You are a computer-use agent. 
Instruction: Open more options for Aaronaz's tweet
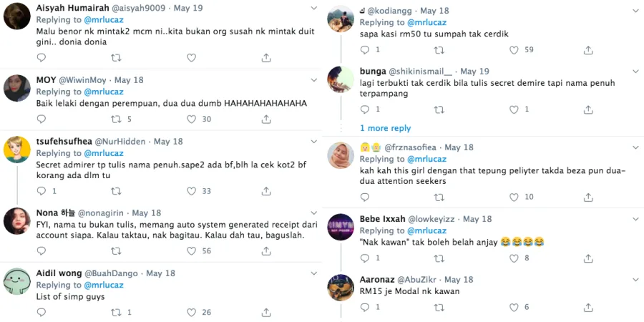pyautogui.click(x=635, y=279)
